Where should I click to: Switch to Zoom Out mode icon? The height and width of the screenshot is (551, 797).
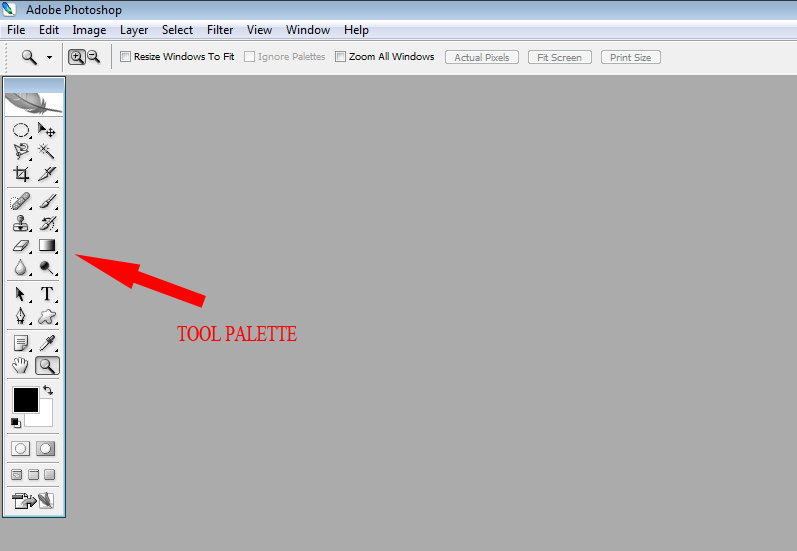[94, 56]
